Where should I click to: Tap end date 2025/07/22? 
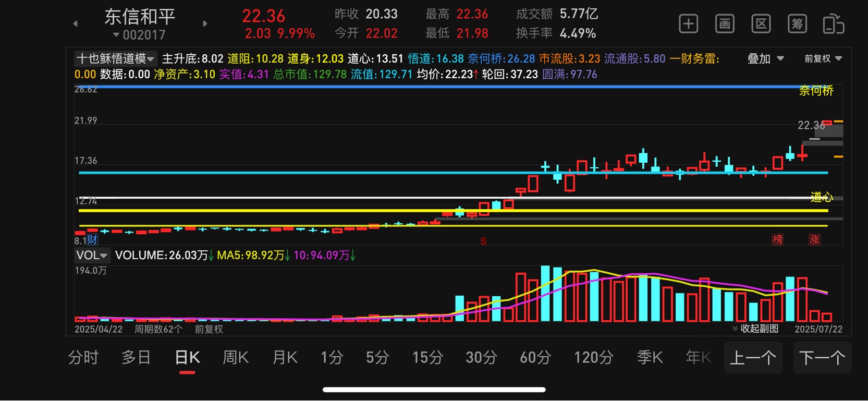pos(818,329)
